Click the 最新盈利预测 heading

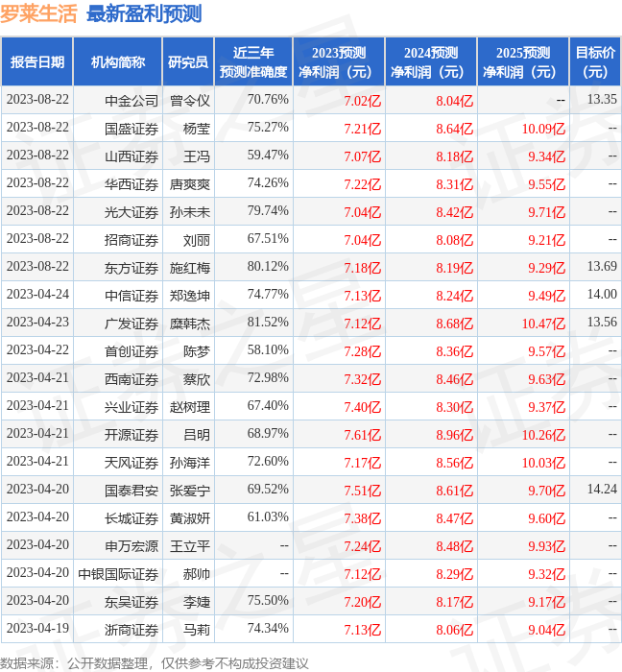(144, 13)
